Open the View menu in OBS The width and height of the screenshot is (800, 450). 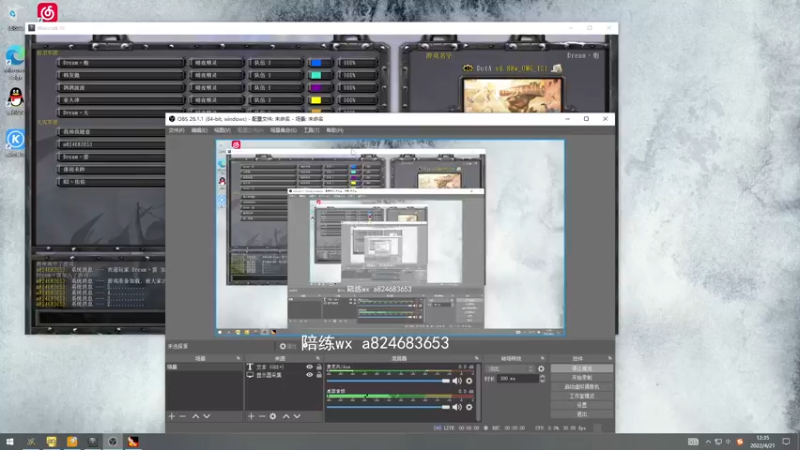click(222, 131)
